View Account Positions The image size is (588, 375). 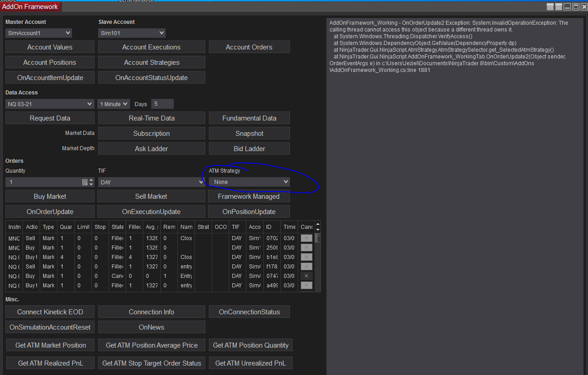(50, 62)
